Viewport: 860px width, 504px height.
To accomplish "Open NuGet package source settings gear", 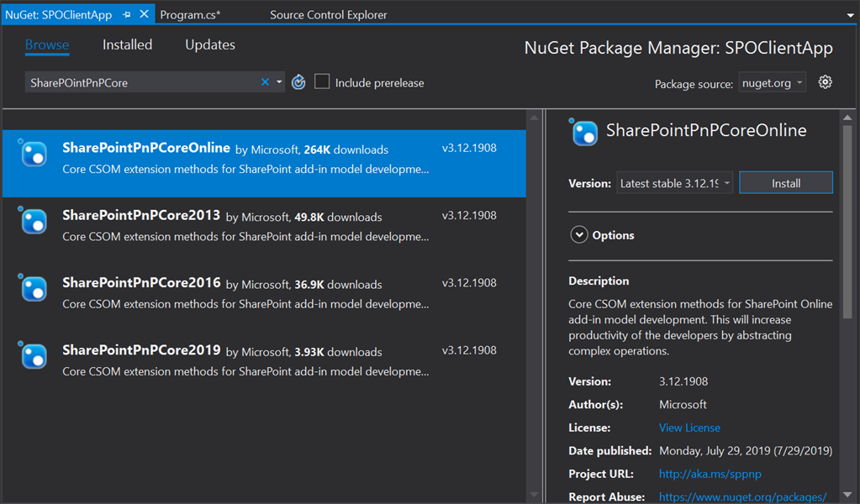I will coord(825,82).
